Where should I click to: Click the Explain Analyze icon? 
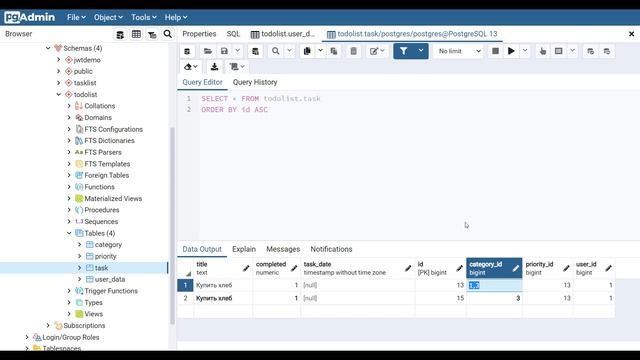pyautogui.click(x=558, y=51)
